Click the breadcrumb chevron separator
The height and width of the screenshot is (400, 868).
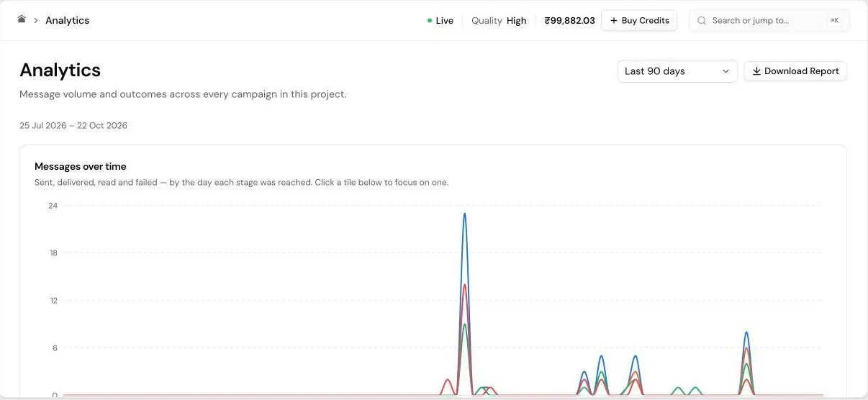[36, 21]
